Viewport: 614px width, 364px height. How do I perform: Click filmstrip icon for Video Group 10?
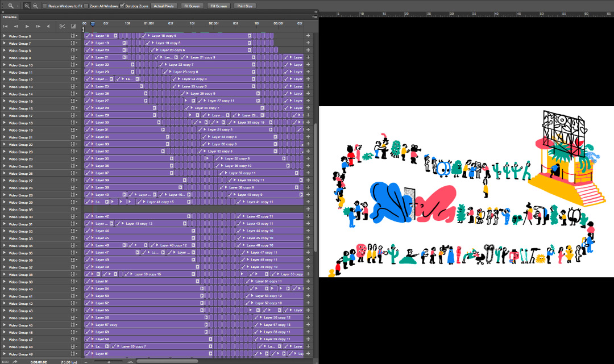tap(73, 65)
